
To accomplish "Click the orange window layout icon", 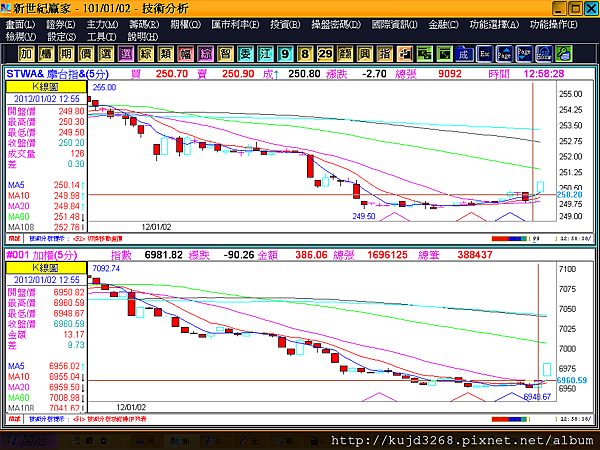I will [404, 54].
